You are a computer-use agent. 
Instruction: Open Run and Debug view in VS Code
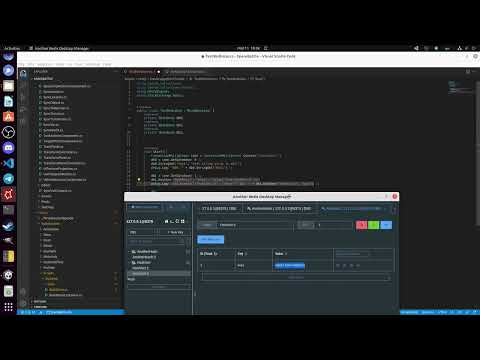click(x=23, y=110)
